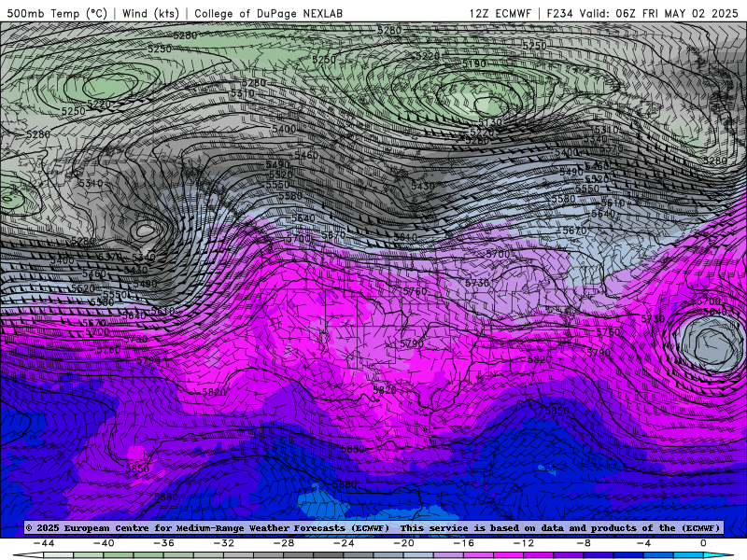Viewport: 747px width, 560px height.
Task: Click the 5190 height contour label
Action: pos(474,63)
